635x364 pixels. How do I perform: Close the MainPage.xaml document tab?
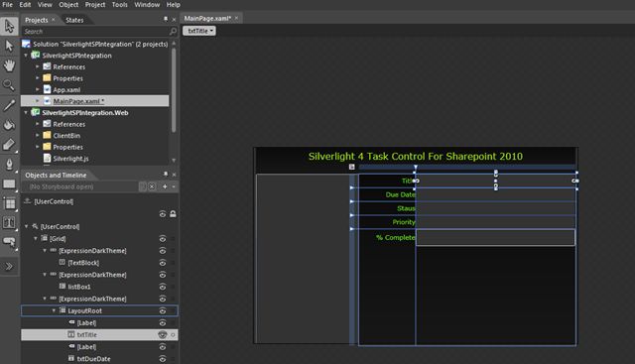tap(236, 18)
